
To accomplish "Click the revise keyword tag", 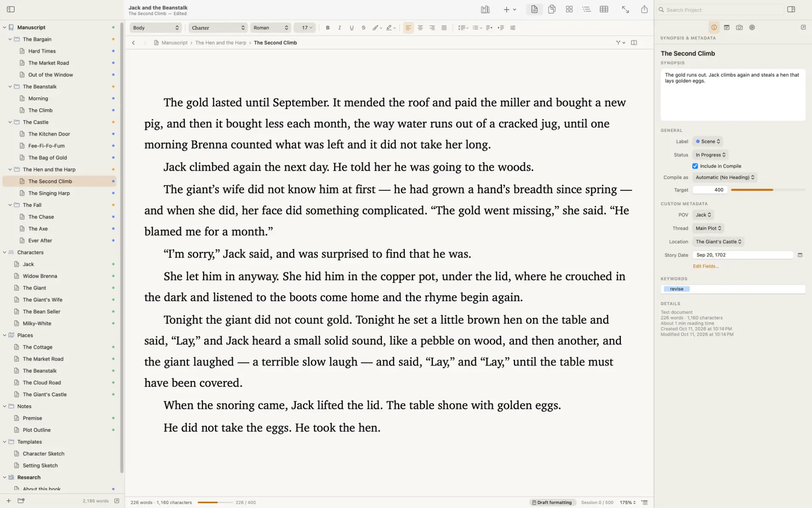I will click(677, 289).
